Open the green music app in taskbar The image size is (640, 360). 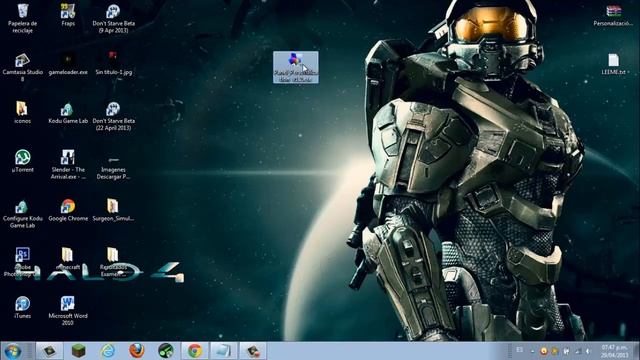(x=166, y=351)
